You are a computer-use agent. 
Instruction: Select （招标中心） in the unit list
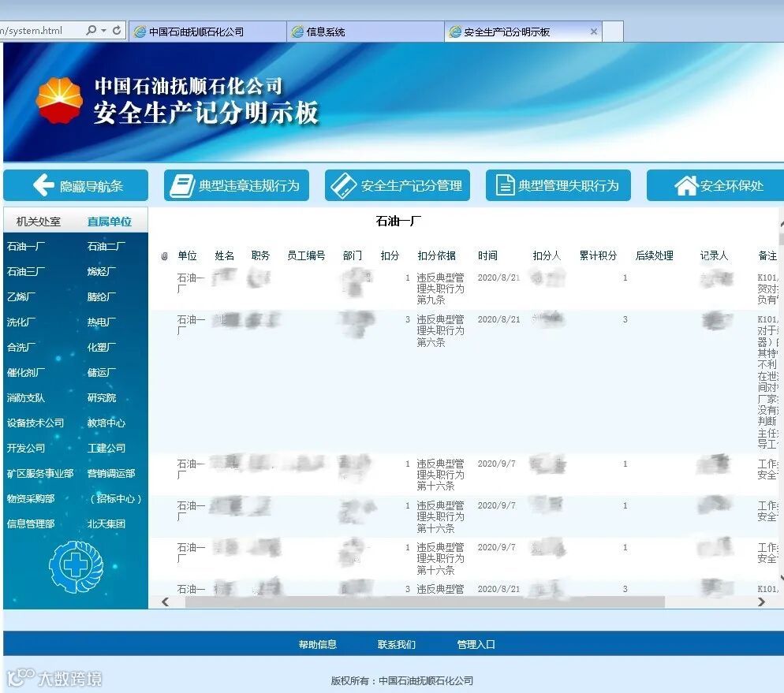[x=115, y=498]
